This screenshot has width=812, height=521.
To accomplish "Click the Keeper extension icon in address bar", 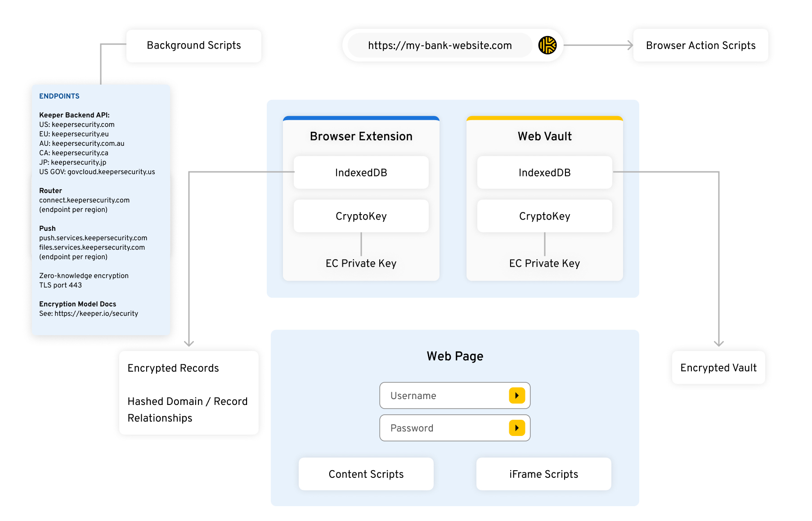I will pos(547,45).
